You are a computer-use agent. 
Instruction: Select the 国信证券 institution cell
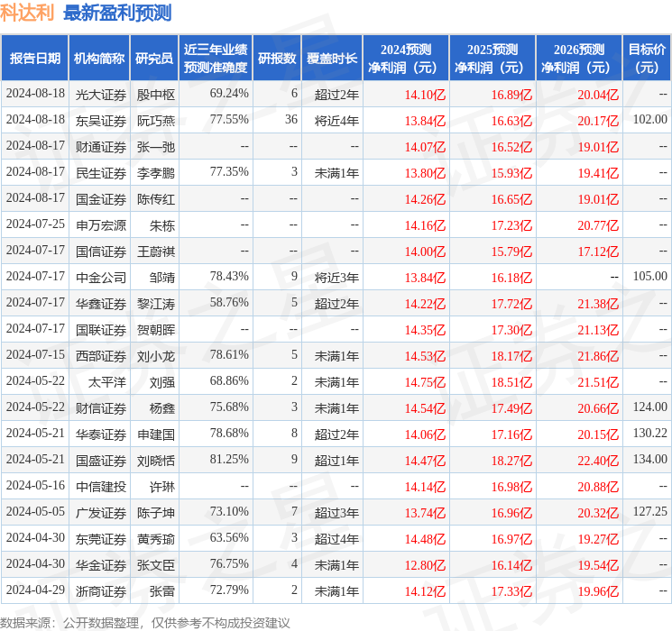coord(101,251)
